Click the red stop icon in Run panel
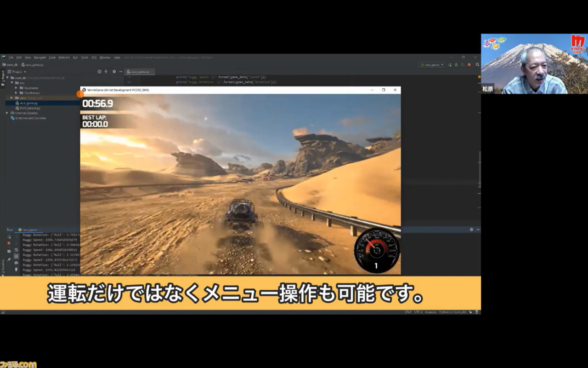Screen dimensions: 588x368 click(x=9, y=243)
